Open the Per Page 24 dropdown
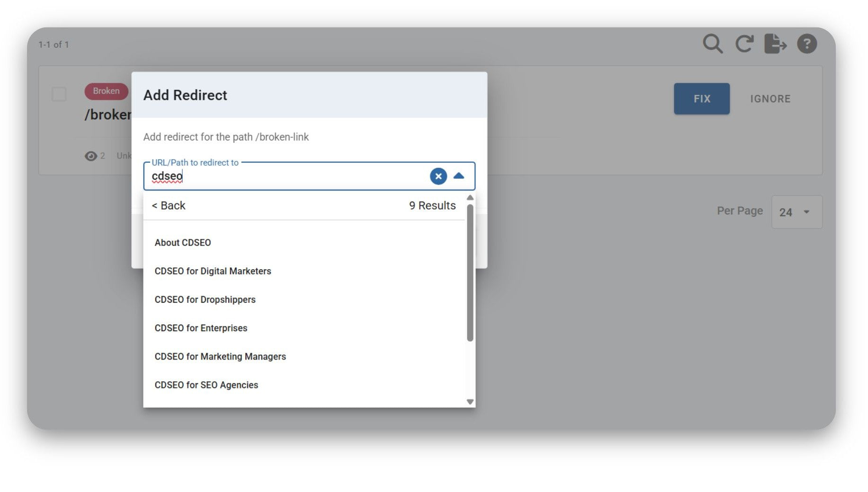This screenshot has width=868, height=492. (x=796, y=212)
